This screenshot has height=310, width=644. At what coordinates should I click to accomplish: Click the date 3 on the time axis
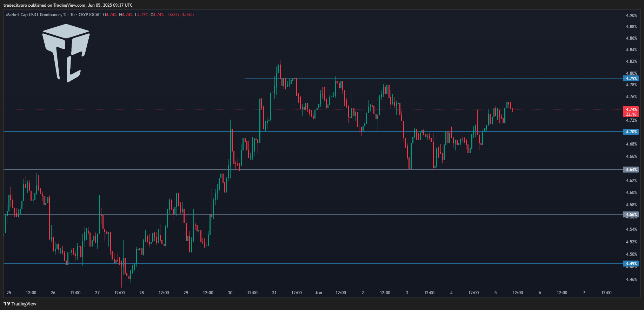[407, 293]
